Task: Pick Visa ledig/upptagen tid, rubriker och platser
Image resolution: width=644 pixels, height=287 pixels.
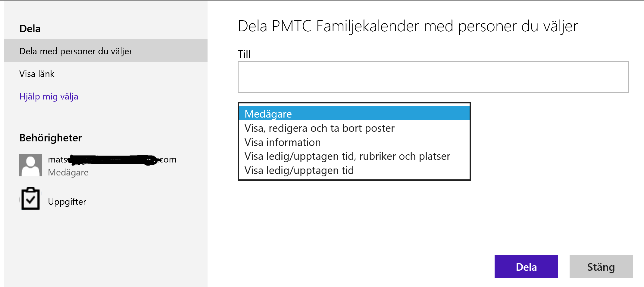Action: click(354, 156)
